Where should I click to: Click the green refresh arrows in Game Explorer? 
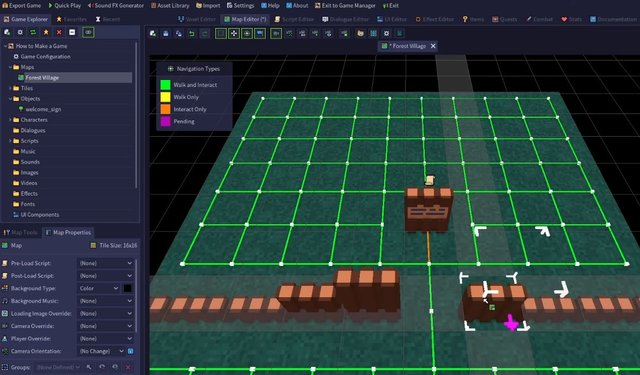[33, 32]
